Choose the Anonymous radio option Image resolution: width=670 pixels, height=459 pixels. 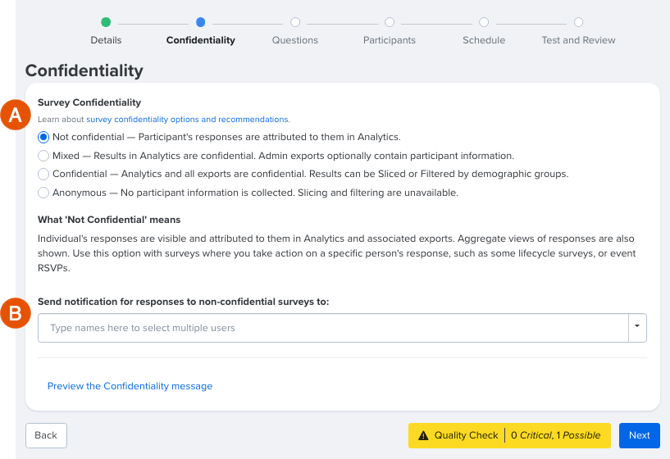tap(43, 193)
